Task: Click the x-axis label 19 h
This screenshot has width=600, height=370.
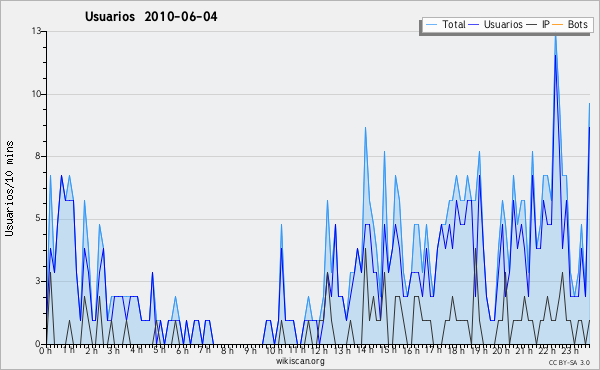Action: pyautogui.click(x=479, y=350)
